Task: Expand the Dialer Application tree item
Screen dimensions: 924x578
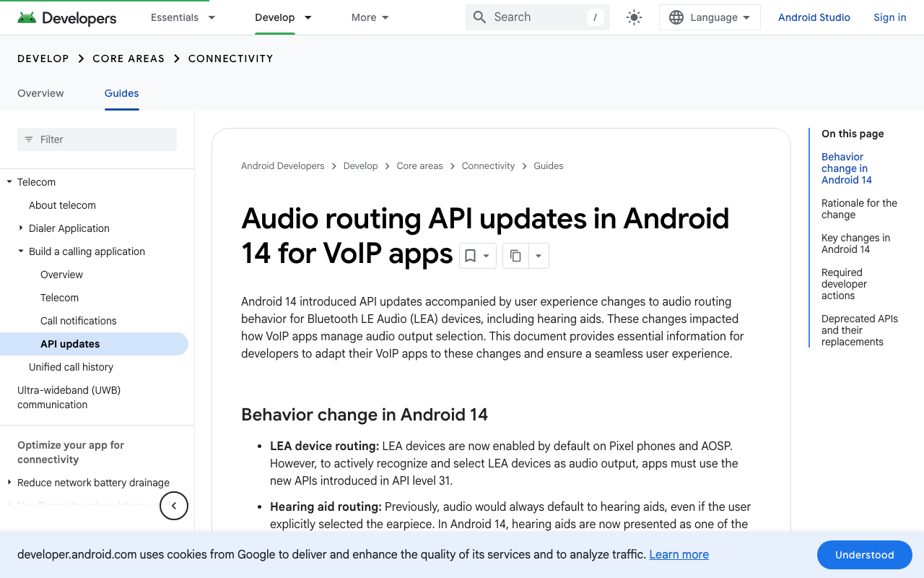Action: click(x=21, y=228)
